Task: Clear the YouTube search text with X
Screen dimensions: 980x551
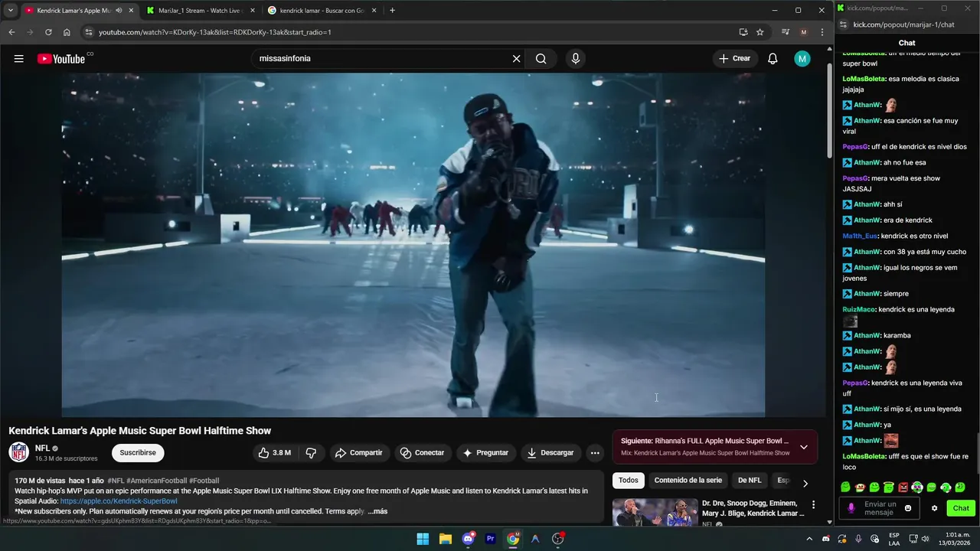Action: (517, 59)
